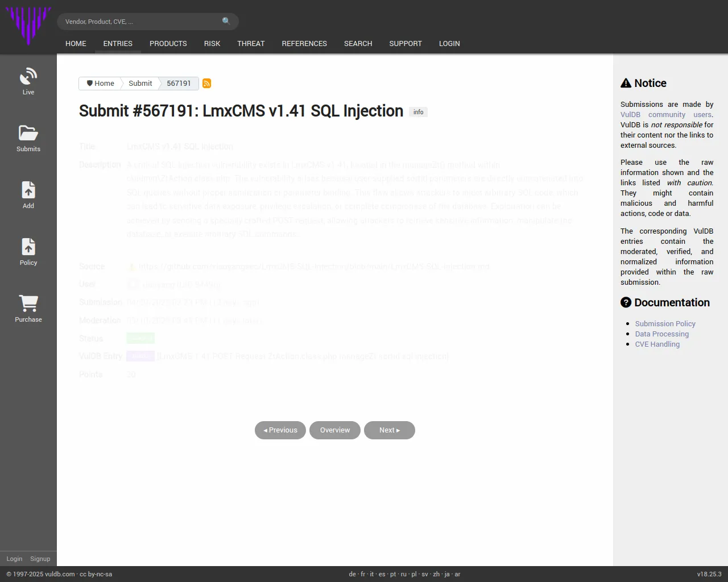This screenshot has height=582, width=728.
Task: Open the THREAT menu item
Action: [x=251, y=44]
